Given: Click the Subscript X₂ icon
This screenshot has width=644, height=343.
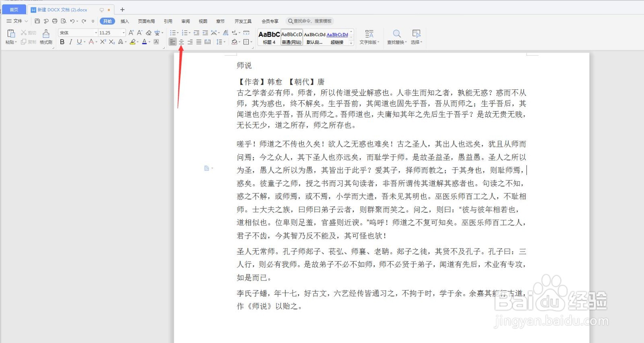Looking at the screenshot, I should 112,42.
